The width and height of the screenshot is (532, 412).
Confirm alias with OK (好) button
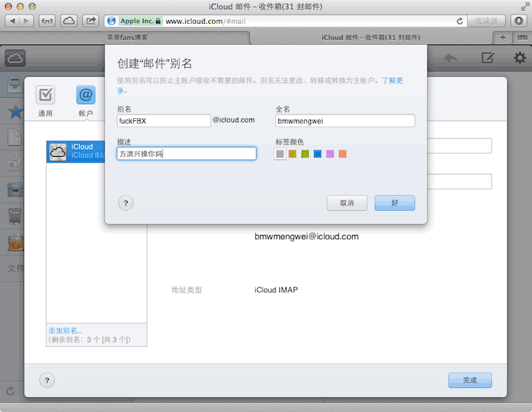click(x=394, y=203)
